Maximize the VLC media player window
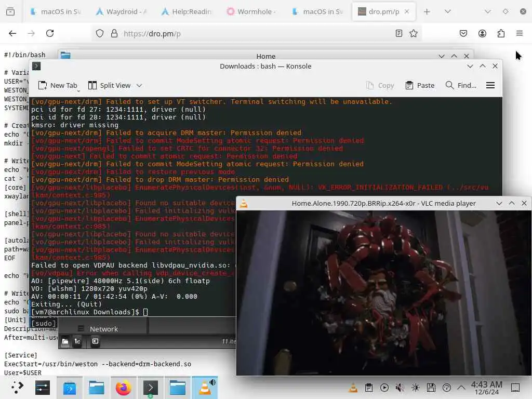Image resolution: width=532 pixels, height=399 pixels. 512,203
